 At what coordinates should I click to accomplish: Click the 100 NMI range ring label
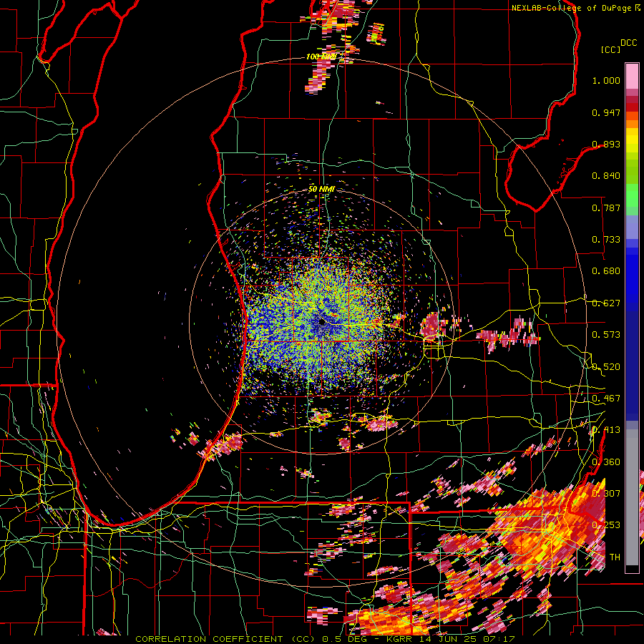pyautogui.click(x=321, y=57)
